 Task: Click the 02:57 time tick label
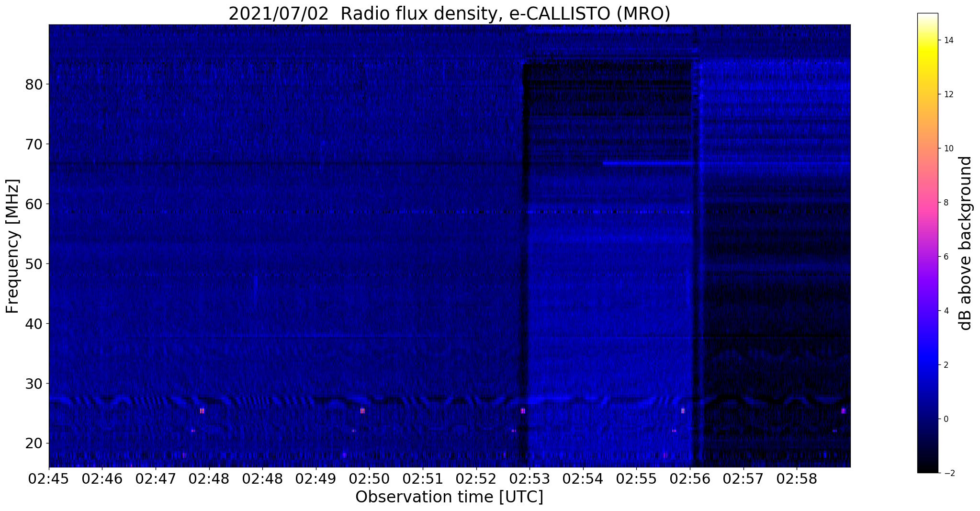click(x=743, y=479)
